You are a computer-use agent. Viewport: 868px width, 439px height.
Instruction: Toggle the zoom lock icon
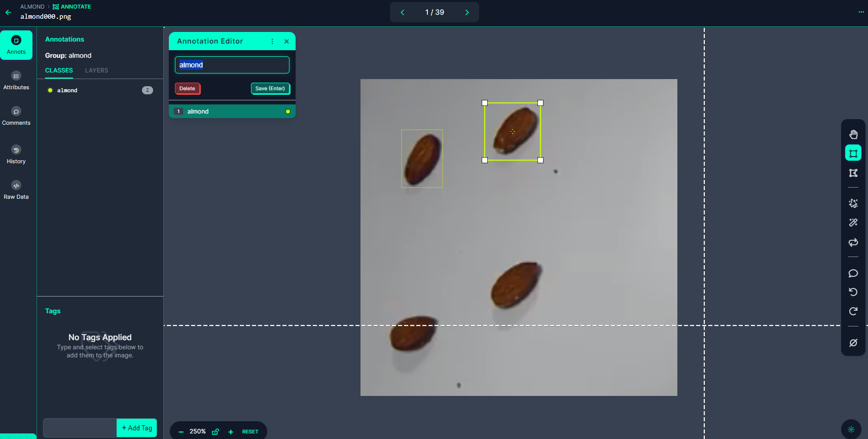[x=215, y=432]
